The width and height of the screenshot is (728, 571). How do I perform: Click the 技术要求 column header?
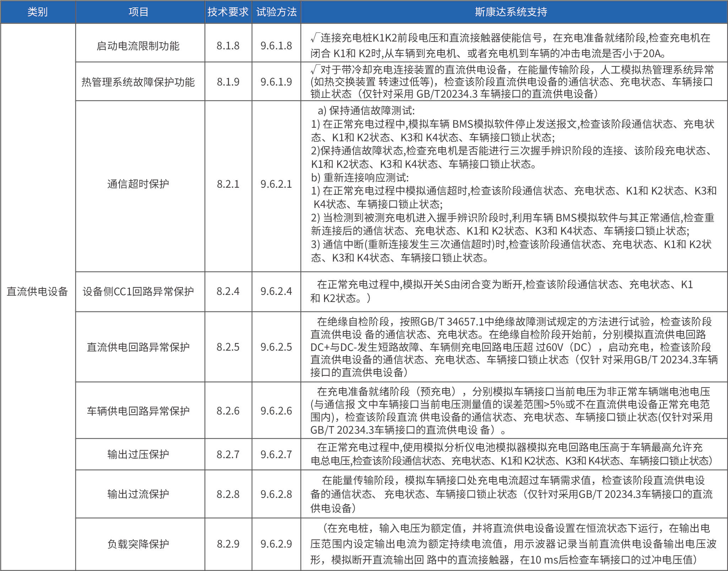click(x=228, y=12)
